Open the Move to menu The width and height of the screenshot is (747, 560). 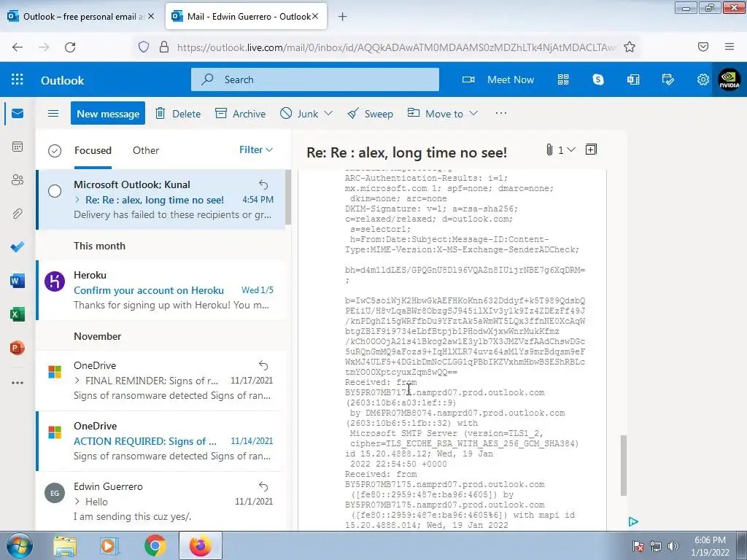click(x=442, y=113)
